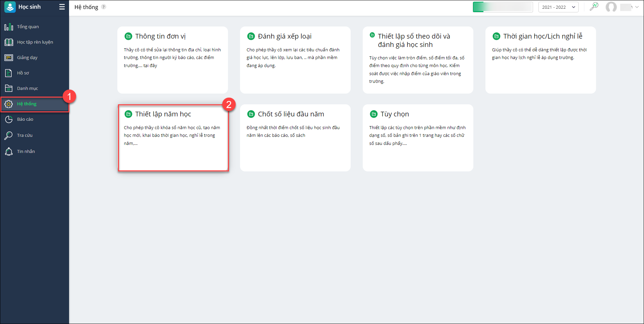Click the description under Thiết lập sổ theo dõi

(417, 69)
